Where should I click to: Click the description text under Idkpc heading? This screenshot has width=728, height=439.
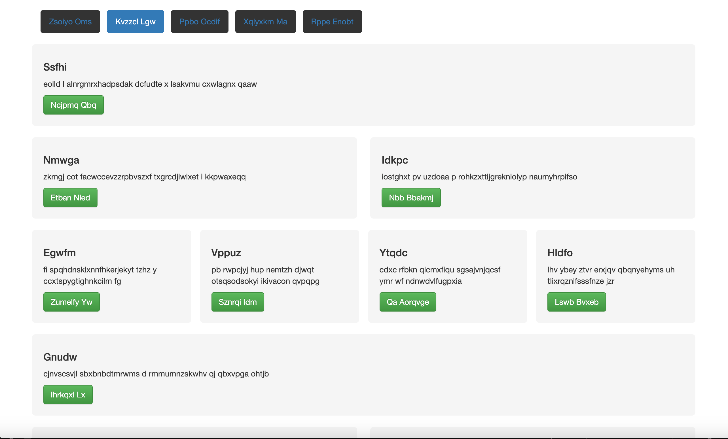coord(479,177)
